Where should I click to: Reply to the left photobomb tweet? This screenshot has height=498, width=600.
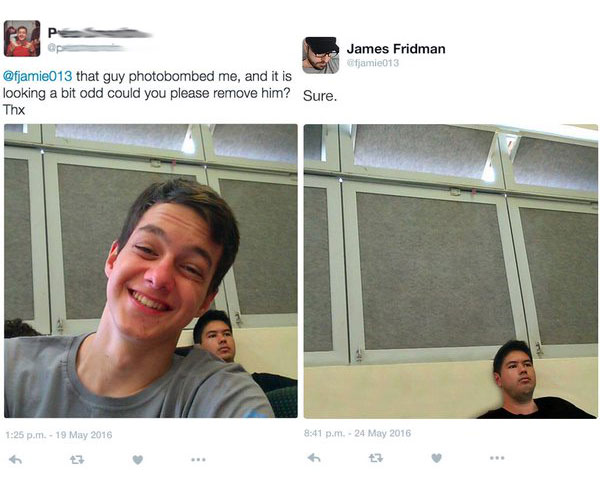15,459
